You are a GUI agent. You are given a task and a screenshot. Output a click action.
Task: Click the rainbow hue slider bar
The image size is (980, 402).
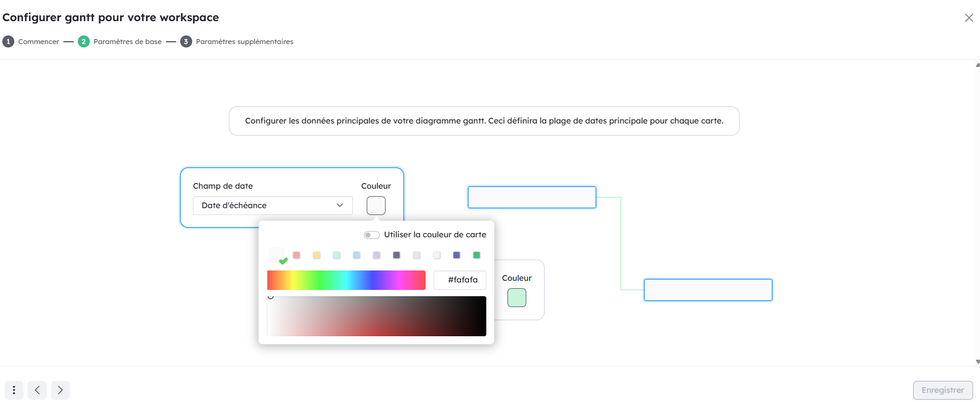tap(346, 280)
